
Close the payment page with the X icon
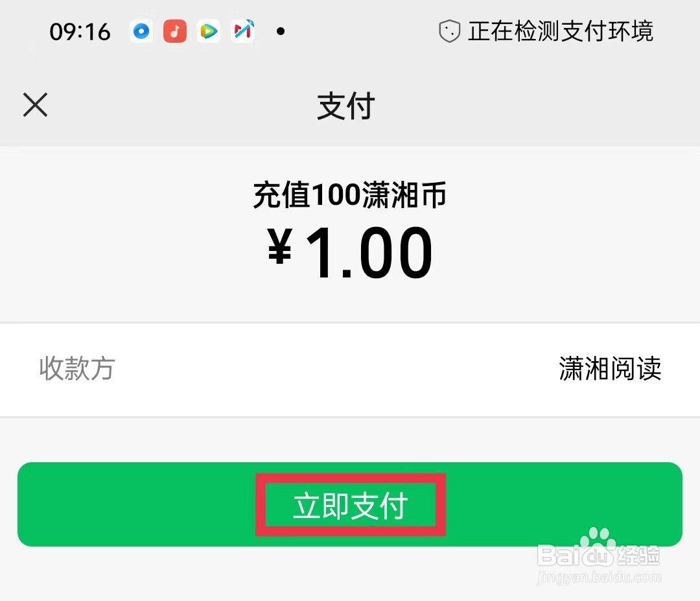pyautogui.click(x=35, y=105)
